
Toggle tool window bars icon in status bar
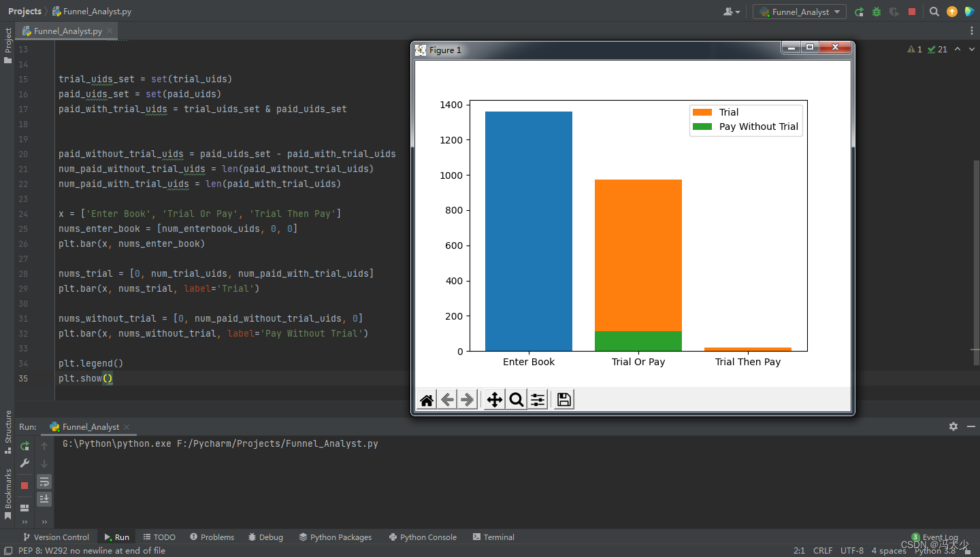(7, 551)
